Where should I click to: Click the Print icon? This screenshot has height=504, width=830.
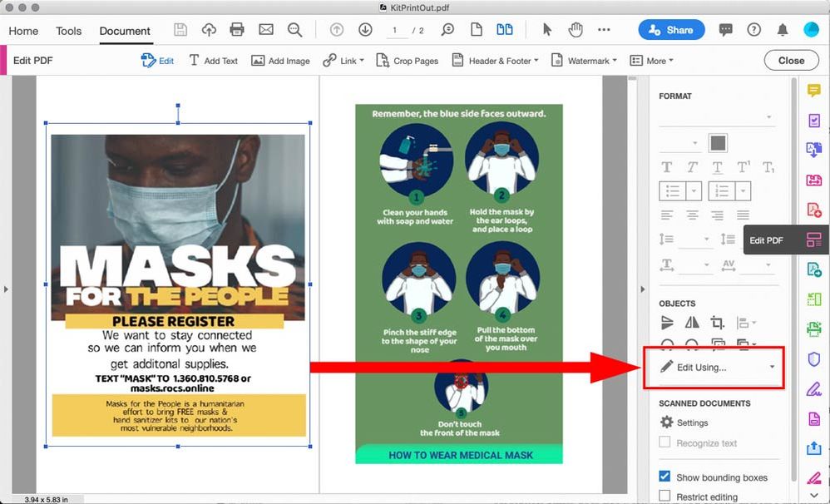(x=237, y=30)
